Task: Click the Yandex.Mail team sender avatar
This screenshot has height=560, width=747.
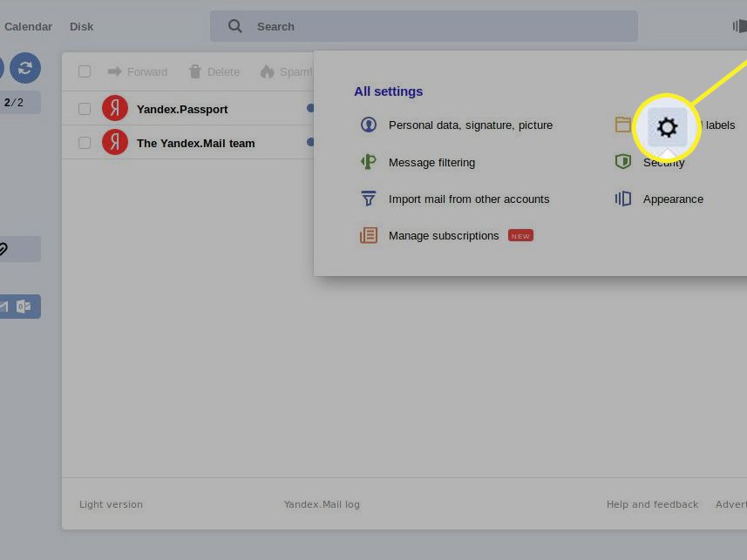Action: pos(115,142)
